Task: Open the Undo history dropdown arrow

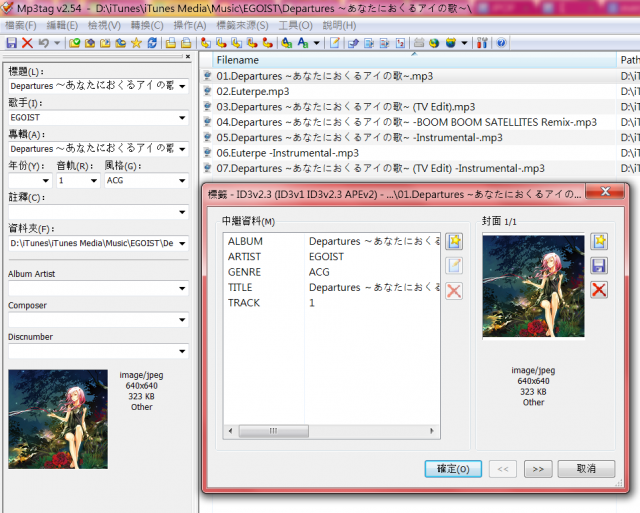Action: 57,42
